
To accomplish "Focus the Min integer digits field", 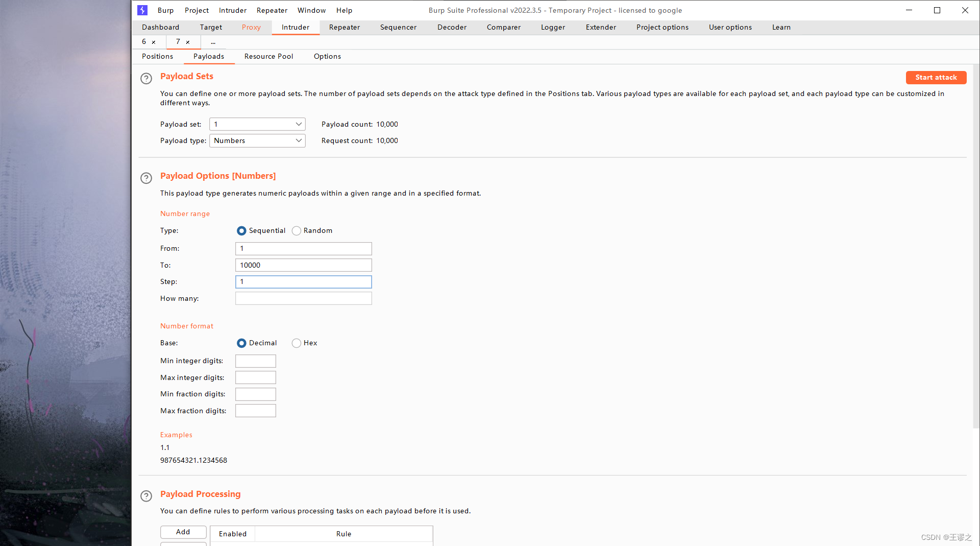I will (255, 361).
